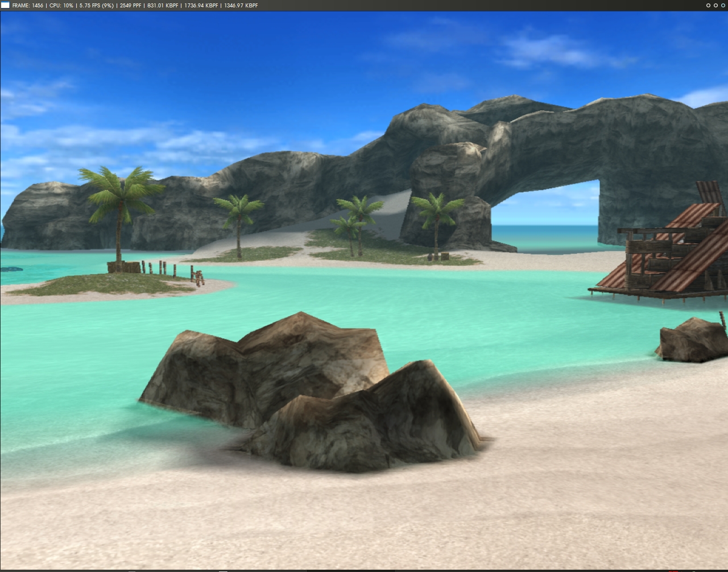
Task: Click the blue-tinted rightmost circle window button
Action: 722,5
